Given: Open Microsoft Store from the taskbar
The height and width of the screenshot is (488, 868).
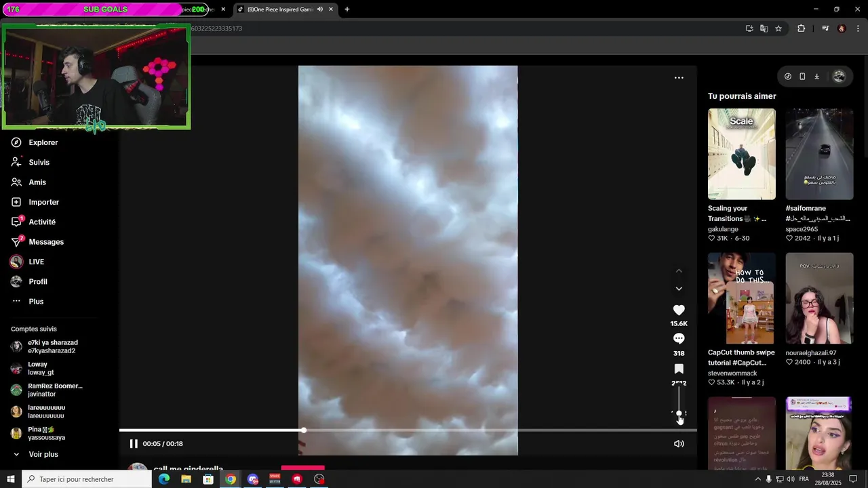Looking at the screenshot, I should click(208, 479).
